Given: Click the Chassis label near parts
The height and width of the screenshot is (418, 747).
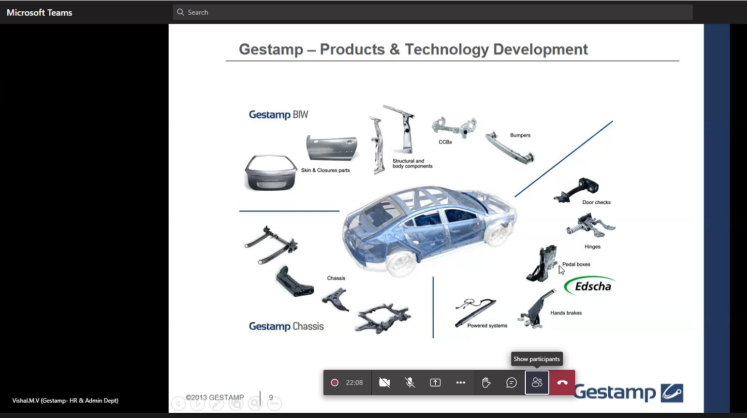Looking at the screenshot, I should 336,278.
